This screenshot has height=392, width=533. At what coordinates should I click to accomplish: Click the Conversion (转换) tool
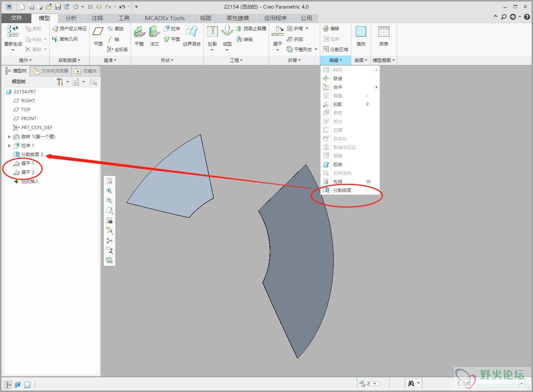click(244, 39)
